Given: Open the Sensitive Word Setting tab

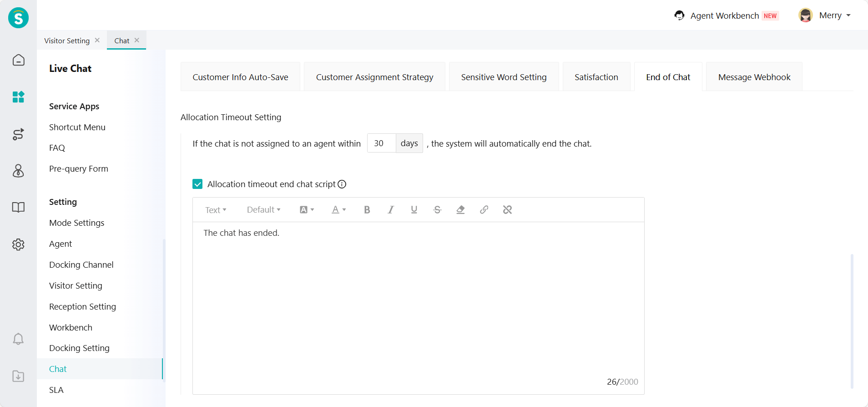Looking at the screenshot, I should tap(504, 77).
